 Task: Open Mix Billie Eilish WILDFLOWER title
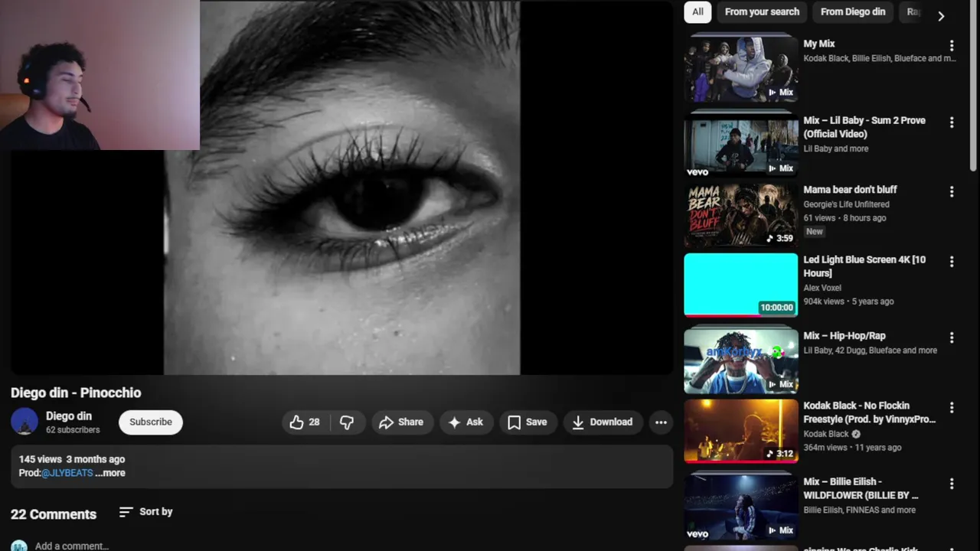click(861, 488)
